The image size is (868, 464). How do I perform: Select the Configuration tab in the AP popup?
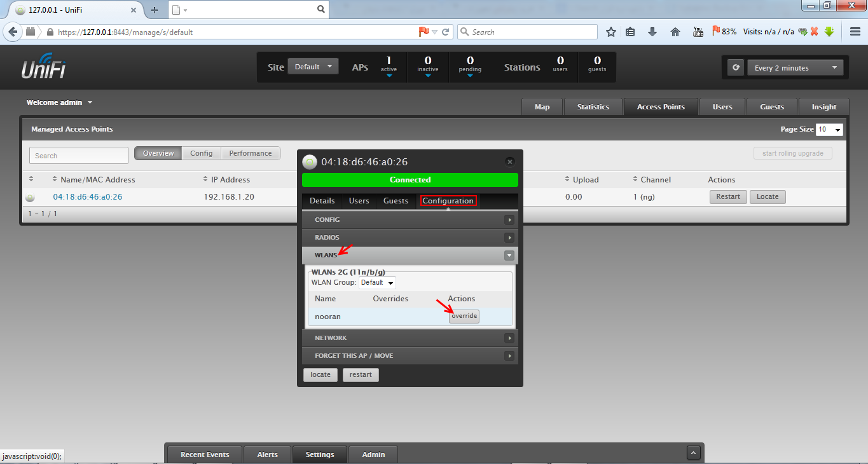[448, 201]
